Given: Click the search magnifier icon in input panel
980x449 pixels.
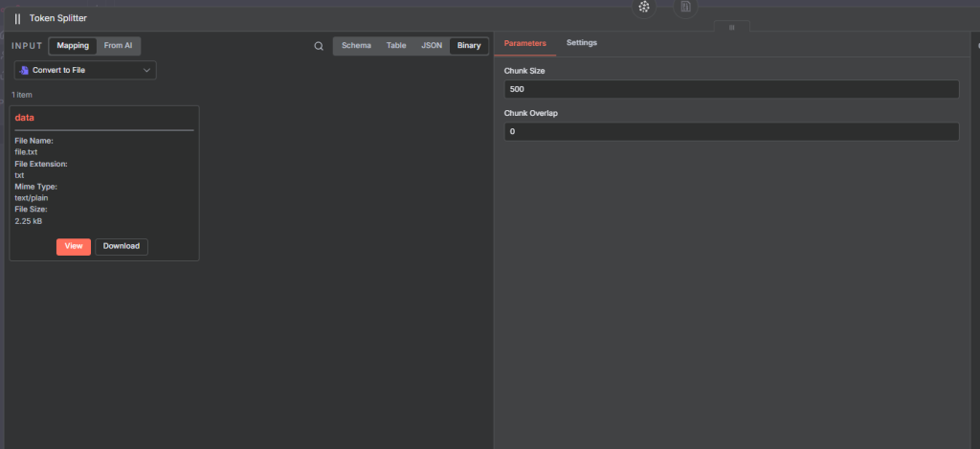Looking at the screenshot, I should 319,46.
